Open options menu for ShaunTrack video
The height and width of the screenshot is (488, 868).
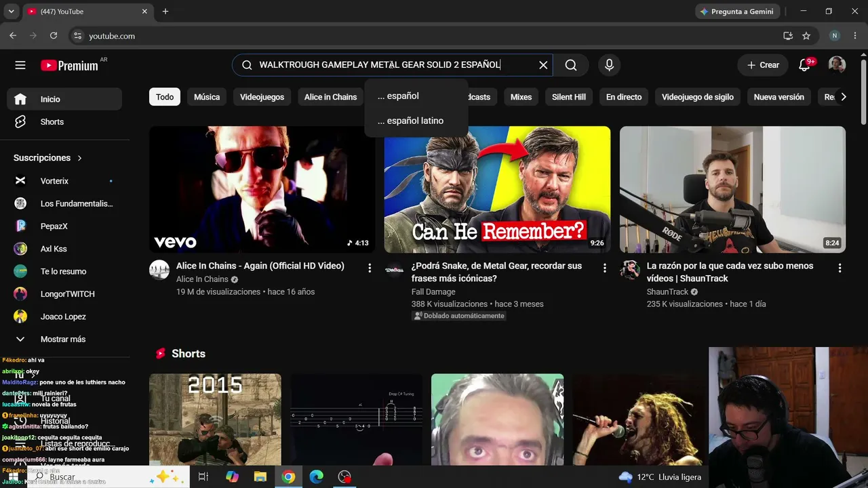pyautogui.click(x=840, y=268)
